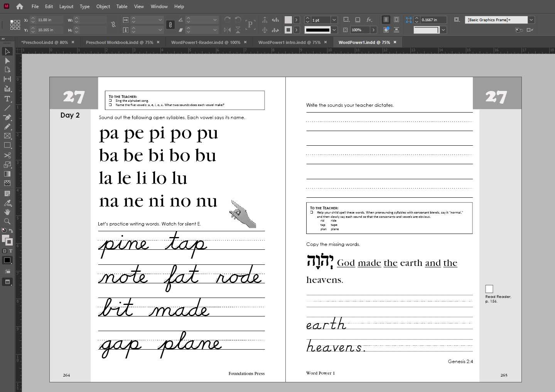Click the Rotate 90° counter-clockwise icon
This screenshot has width=555, height=392.
[x=238, y=20]
